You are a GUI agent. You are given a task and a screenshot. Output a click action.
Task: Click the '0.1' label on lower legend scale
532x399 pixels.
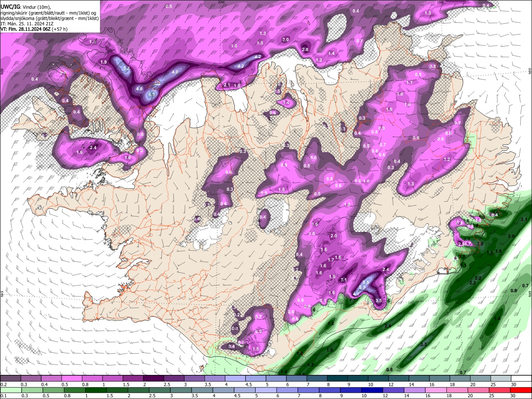[x=3, y=396]
